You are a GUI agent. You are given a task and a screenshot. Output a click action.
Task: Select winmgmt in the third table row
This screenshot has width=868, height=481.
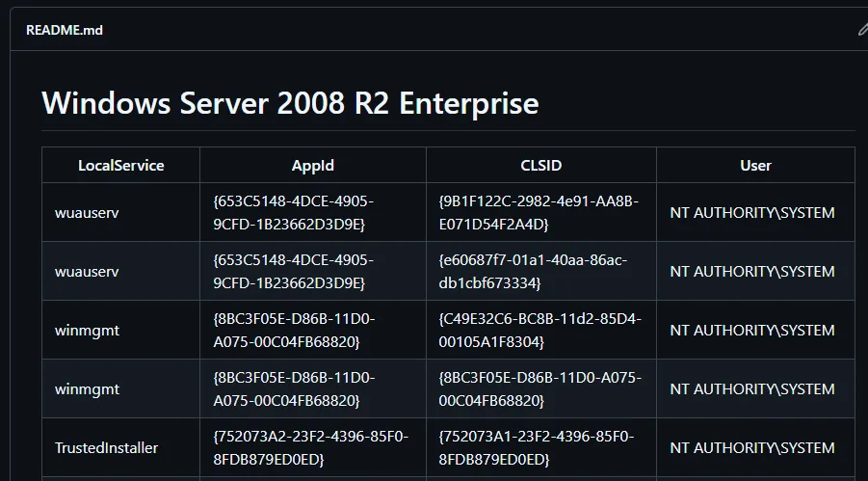[87, 331]
